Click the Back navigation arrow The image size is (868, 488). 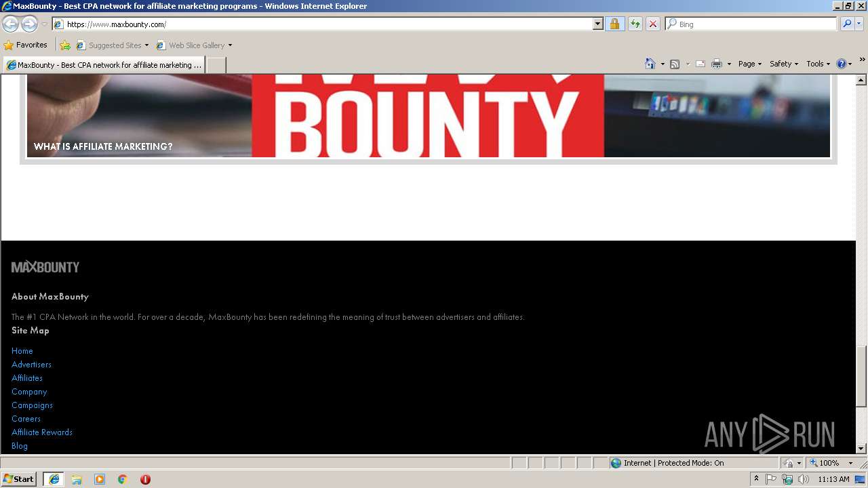click(10, 24)
